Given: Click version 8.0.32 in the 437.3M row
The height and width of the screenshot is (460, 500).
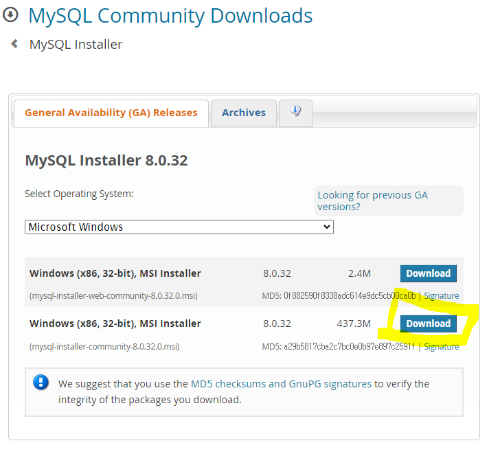Looking at the screenshot, I should pos(277,324).
